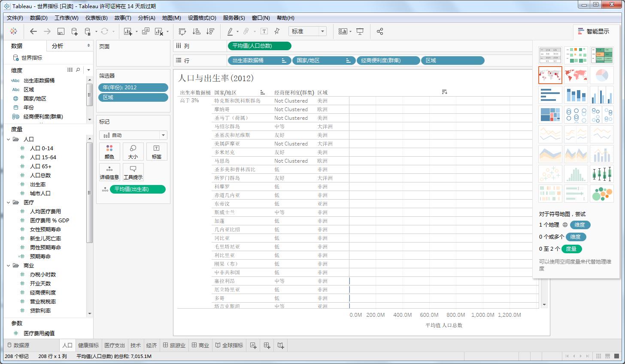Open the dimensions pane dropdown arrow
The width and height of the screenshot is (625, 364).
(x=88, y=70)
